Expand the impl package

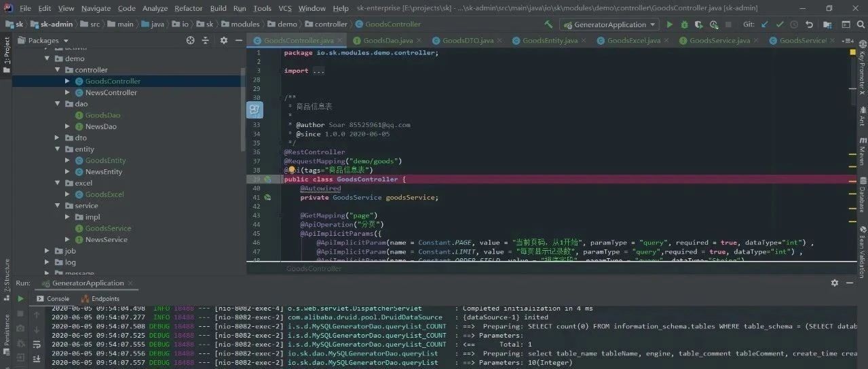pos(67,217)
